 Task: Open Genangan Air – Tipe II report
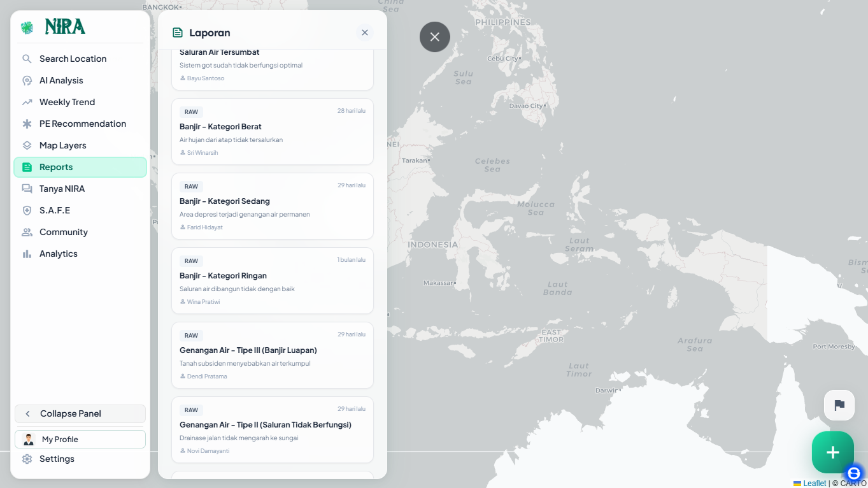273,430
